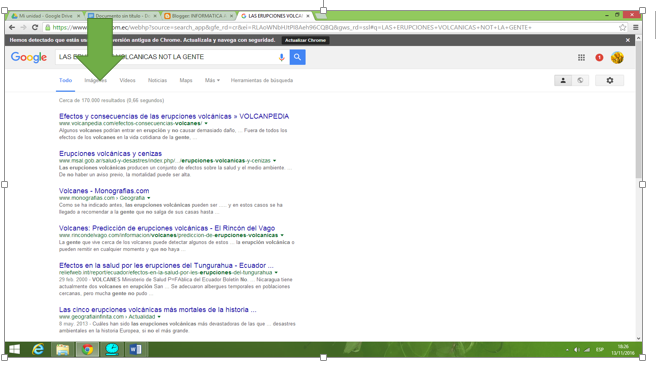Open Google apps grid
Viewport: 656px width, 376px height.
tap(582, 57)
